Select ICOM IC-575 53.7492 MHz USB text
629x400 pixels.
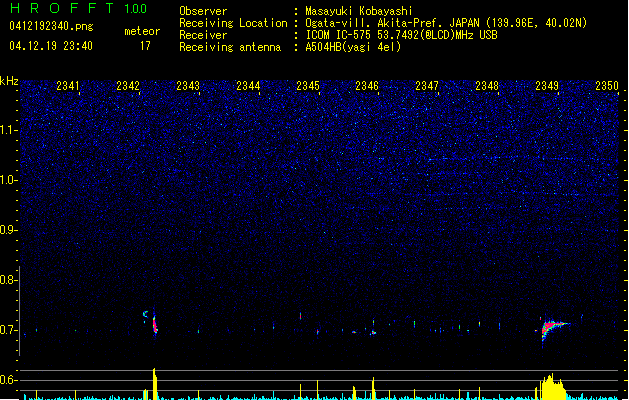tap(402, 35)
